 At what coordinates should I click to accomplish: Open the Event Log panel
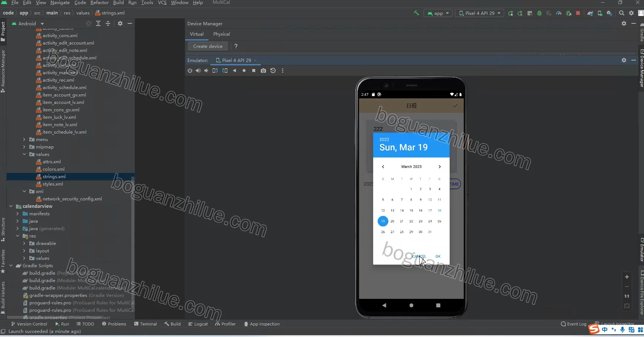(574, 324)
